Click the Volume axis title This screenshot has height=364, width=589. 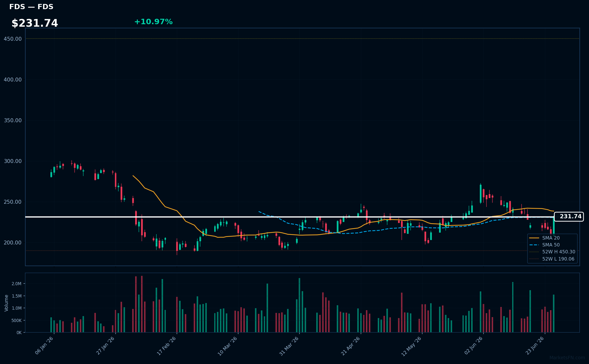coord(6,303)
